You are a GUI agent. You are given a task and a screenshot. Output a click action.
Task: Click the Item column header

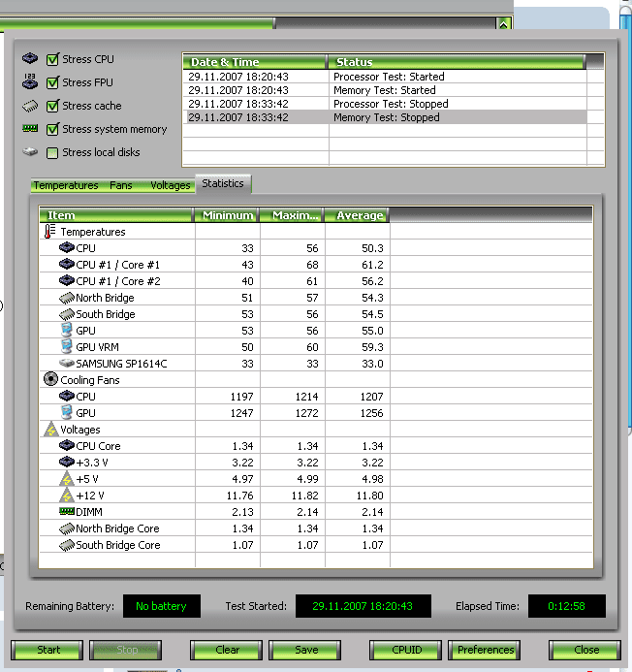(x=116, y=215)
